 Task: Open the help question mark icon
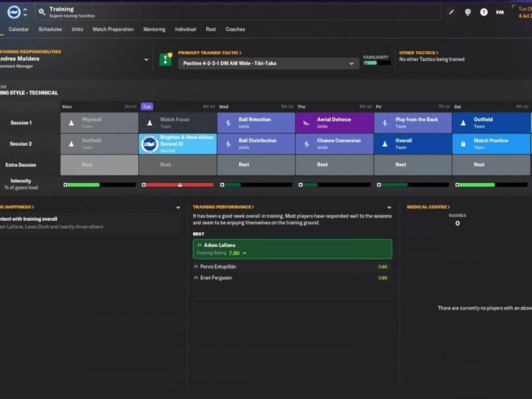[483, 12]
